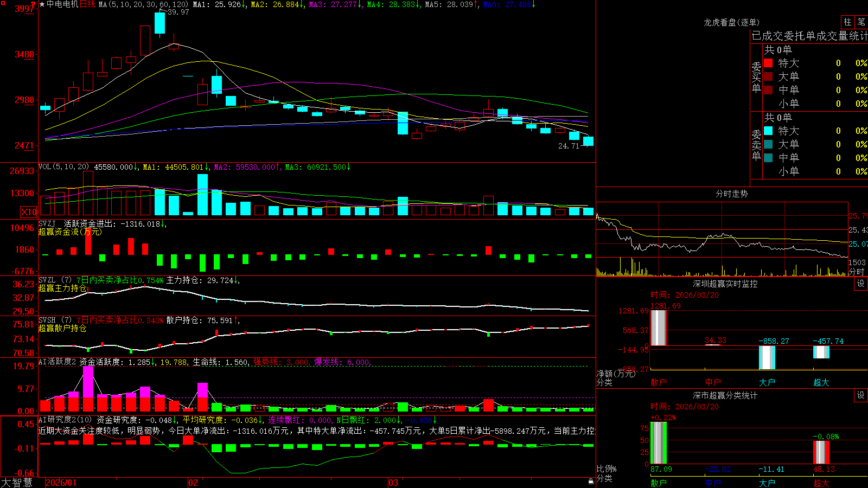Image resolution: width=868 pixels, height=488 pixels.
Task: Click the 爆发线: 6.000 label
Action: [342, 362]
